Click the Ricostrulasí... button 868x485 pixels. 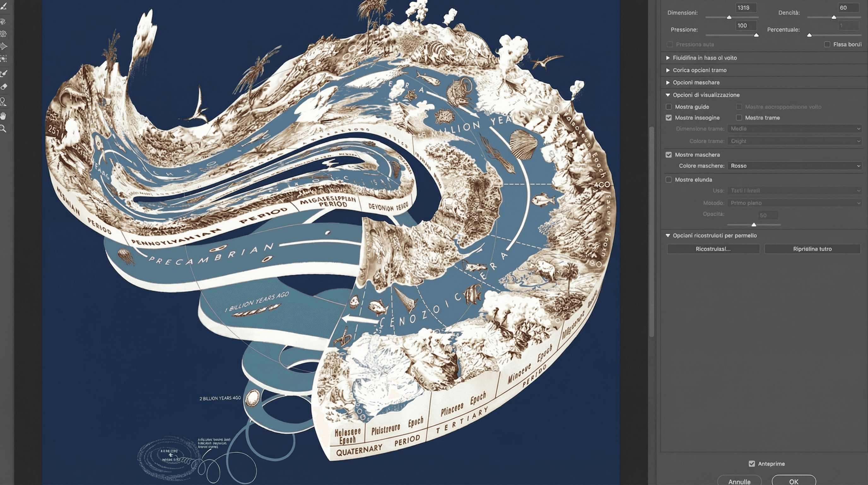(x=713, y=248)
